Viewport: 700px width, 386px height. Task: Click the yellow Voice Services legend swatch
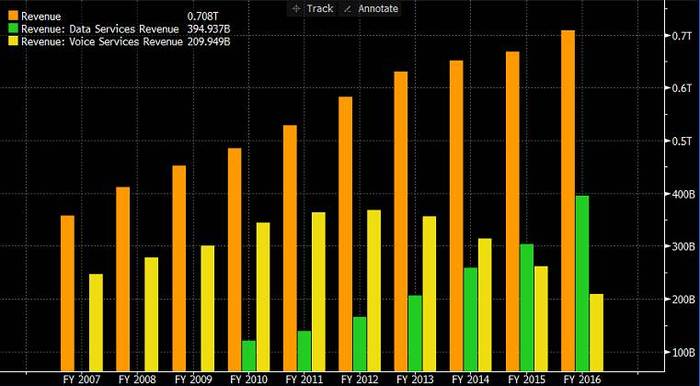(x=13, y=42)
